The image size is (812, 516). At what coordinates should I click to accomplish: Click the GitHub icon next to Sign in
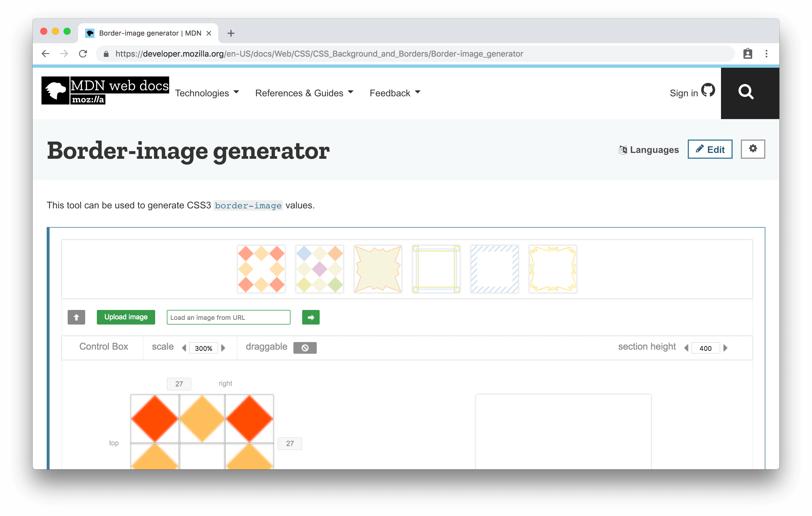click(708, 90)
